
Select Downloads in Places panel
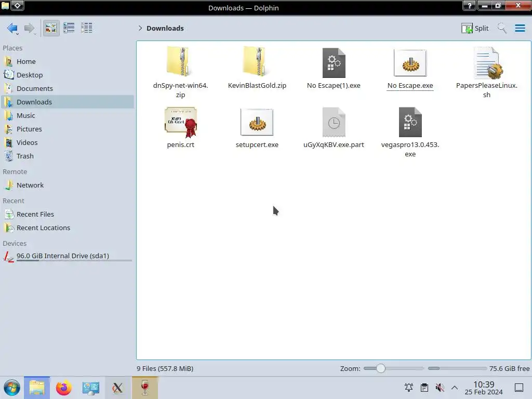pyautogui.click(x=67, y=102)
